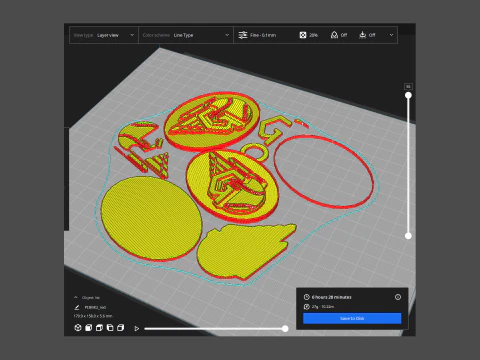Click the path slider handle at bottom
The height and width of the screenshot is (360, 480).
(x=285, y=329)
